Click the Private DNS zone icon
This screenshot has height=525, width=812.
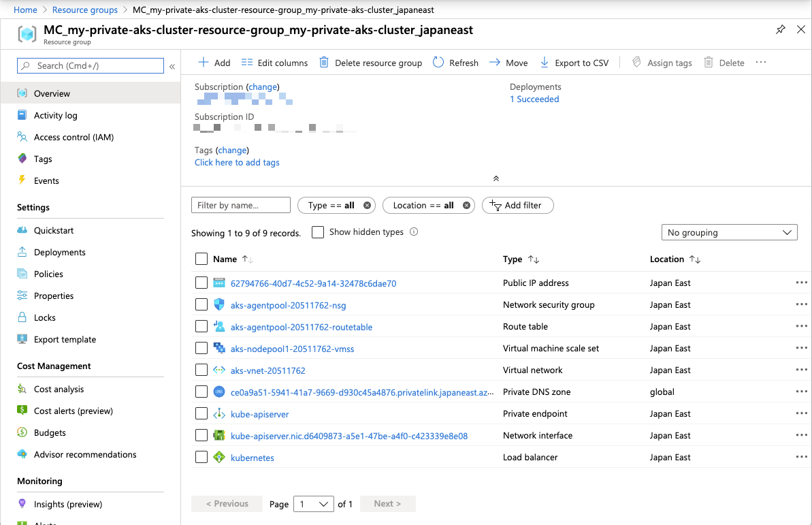[219, 392]
